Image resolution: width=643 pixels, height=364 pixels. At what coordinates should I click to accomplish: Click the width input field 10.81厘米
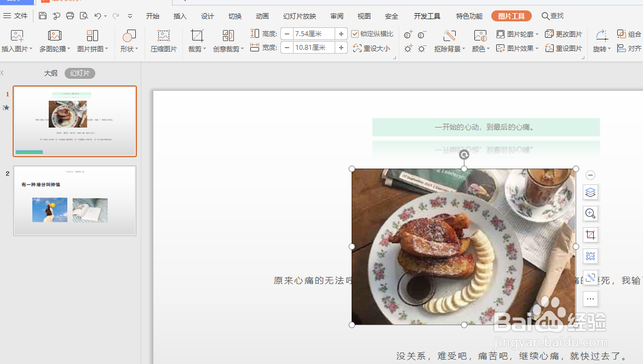[314, 48]
